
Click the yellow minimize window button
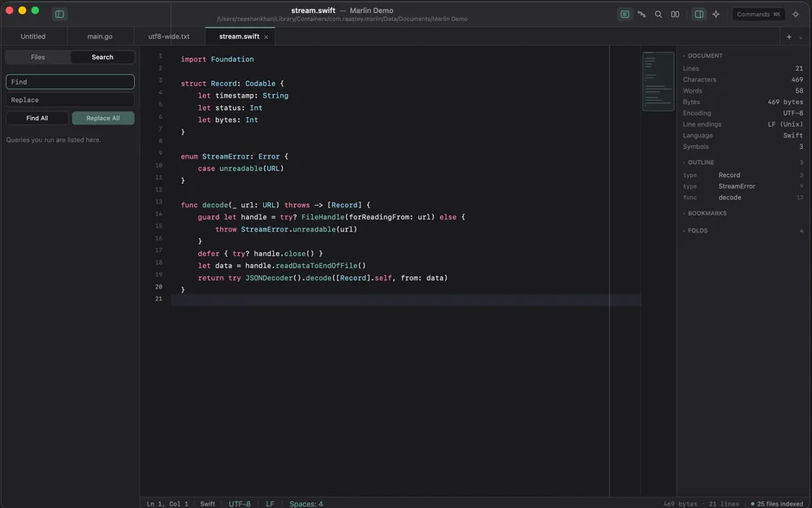point(22,11)
